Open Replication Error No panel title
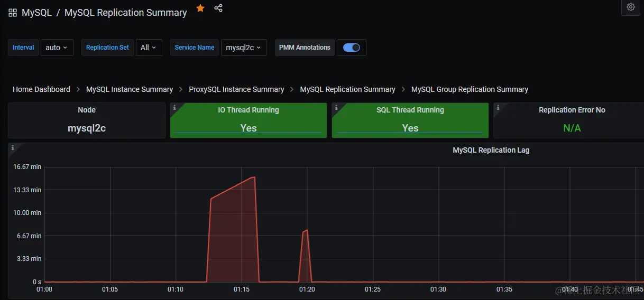This screenshot has width=644, height=300. click(x=572, y=110)
